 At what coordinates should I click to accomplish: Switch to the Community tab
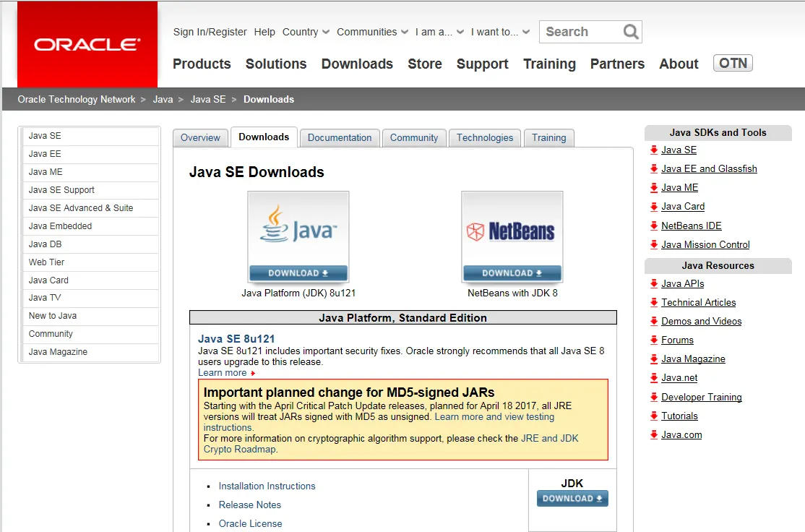tap(414, 137)
